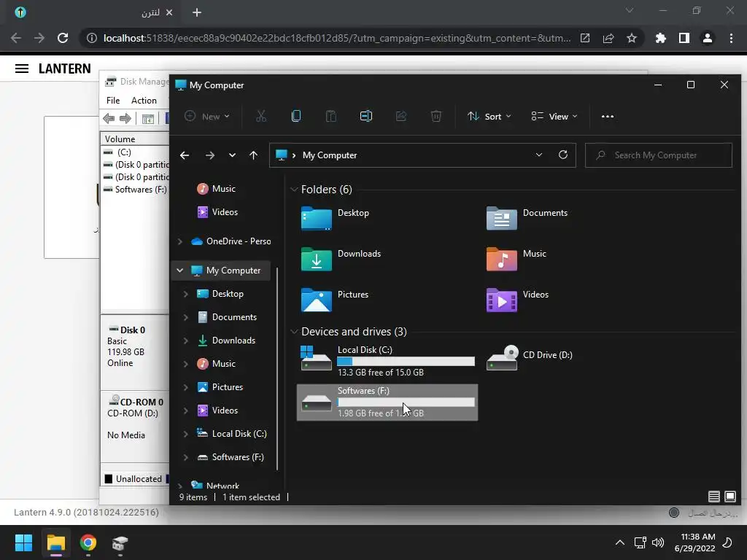The image size is (747, 560).
Task: Click the Rename icon in Explorer toolbar
Action: coord(366,116)
